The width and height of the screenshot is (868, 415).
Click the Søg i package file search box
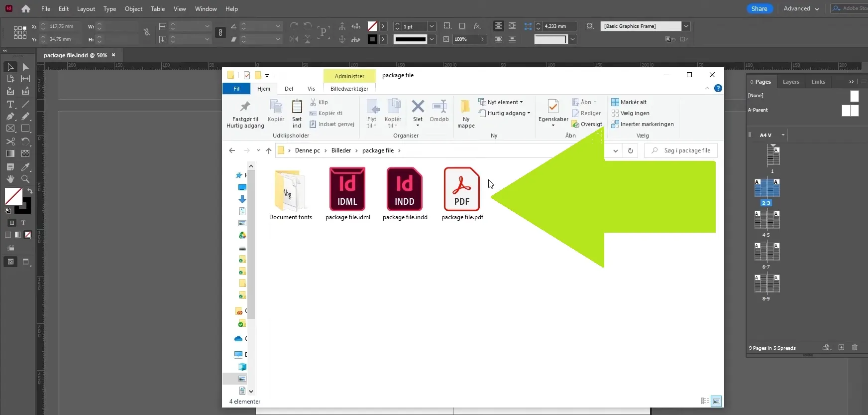point(680,150)
